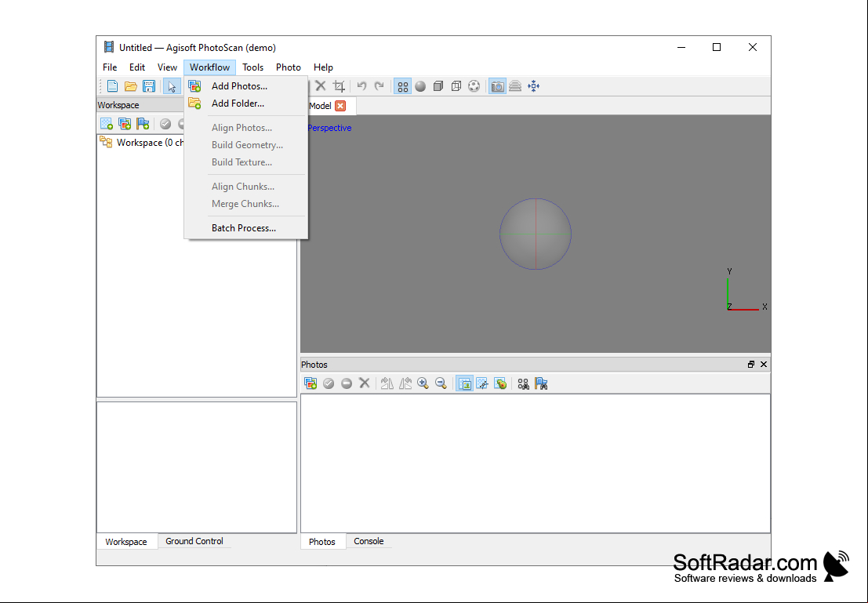Image resolution: width=868 pixels, height=603 pixels.
Task: Toggle the stacked layers icon in main toolbar
Action: click(x=515, y=85)
